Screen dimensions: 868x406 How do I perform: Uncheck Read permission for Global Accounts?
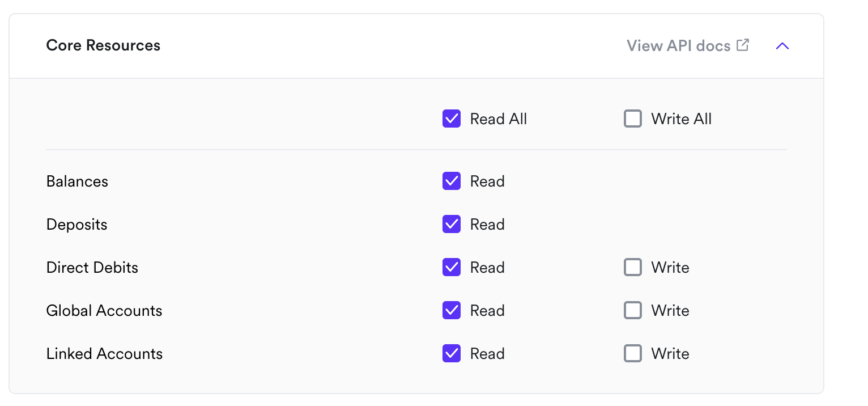point(452,311)
